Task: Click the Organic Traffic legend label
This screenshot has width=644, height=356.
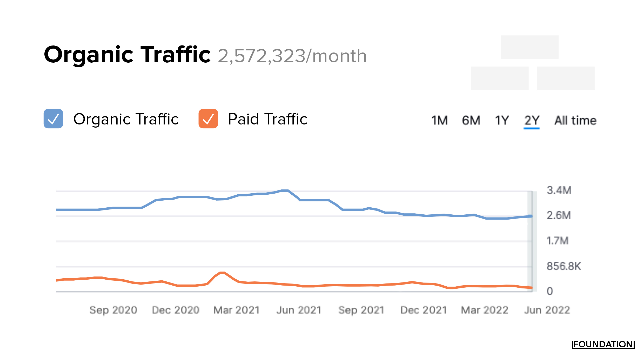Action: (x=126, y=119)
